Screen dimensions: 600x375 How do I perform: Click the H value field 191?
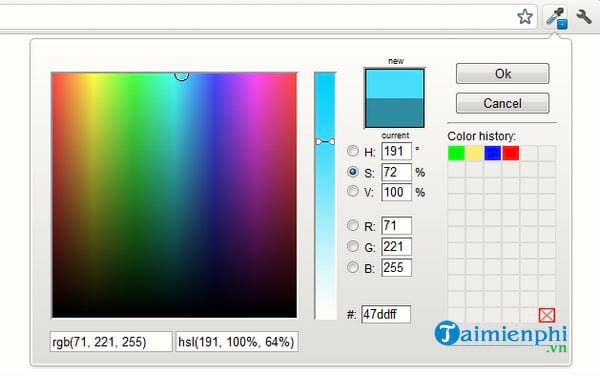coord(396,151)
